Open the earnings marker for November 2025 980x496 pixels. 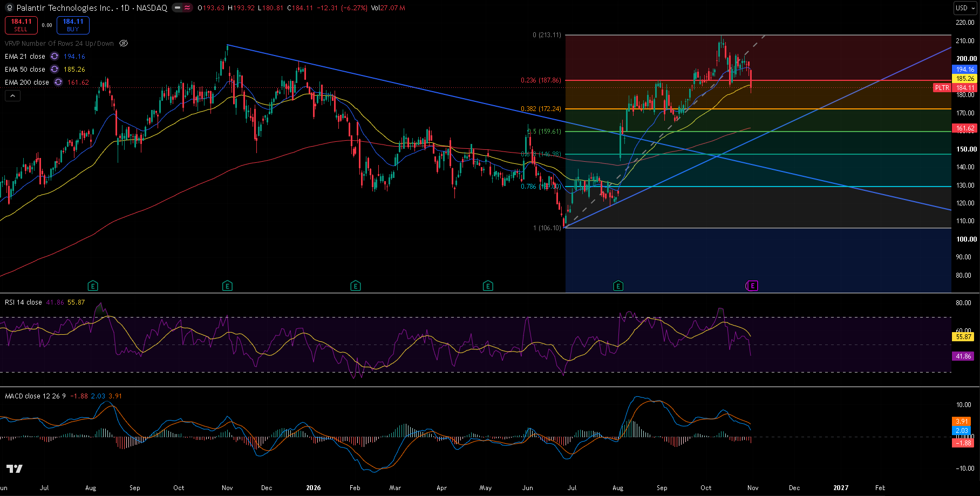click(227, 286)
